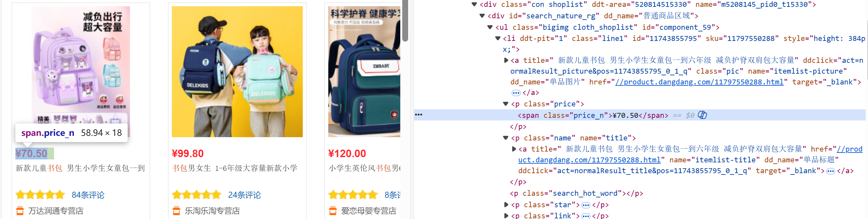The height and width of the screenshot is (219, 868).
Task: Click the ellipsis badge before the closing a tag
Action: tap(516, 93)
